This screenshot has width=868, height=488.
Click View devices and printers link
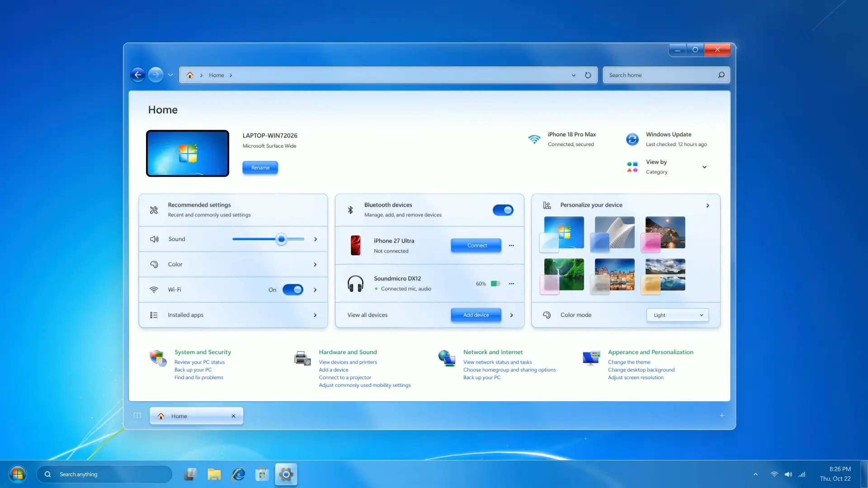pos(348,362)
